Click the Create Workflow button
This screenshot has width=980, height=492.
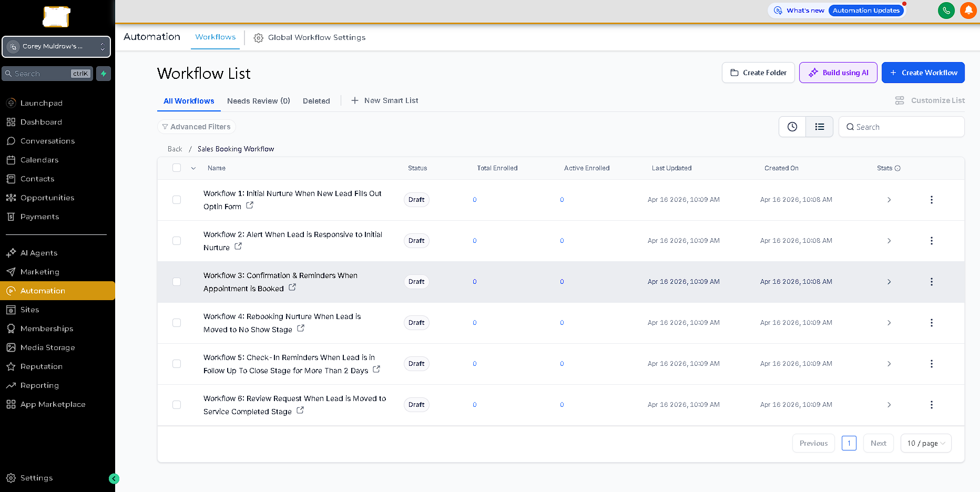point(923,73)
